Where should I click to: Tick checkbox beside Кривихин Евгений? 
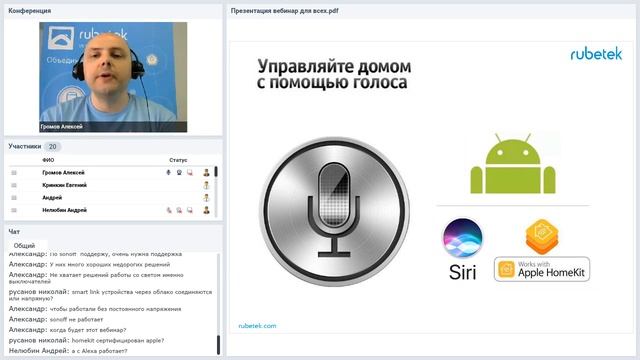click(14, 185)
